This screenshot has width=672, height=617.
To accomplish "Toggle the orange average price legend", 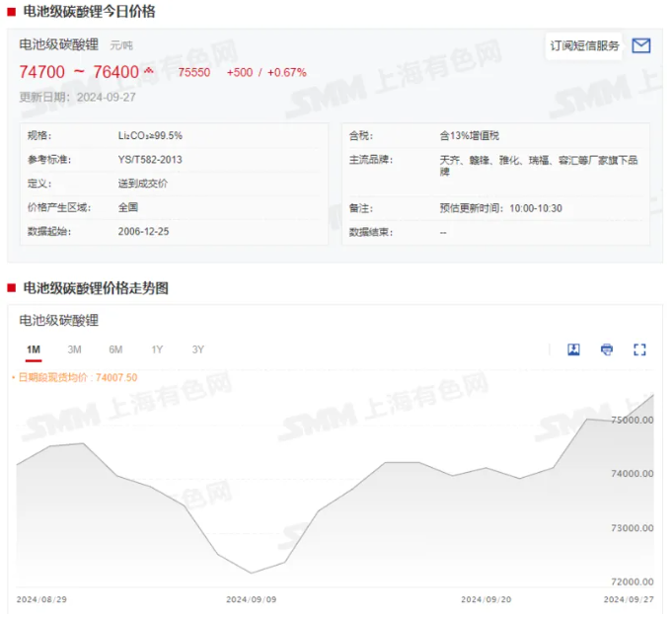I will click(x=74, y=377).
